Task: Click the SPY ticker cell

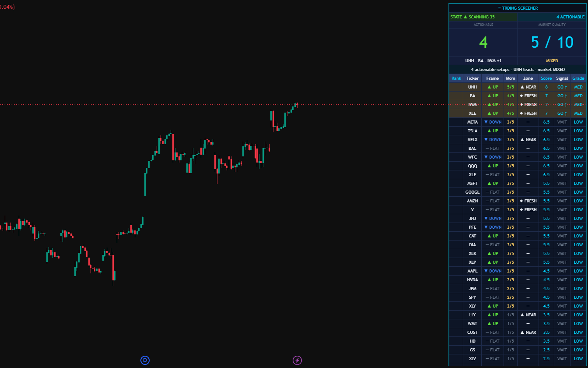Action: [x=472, y=297]
